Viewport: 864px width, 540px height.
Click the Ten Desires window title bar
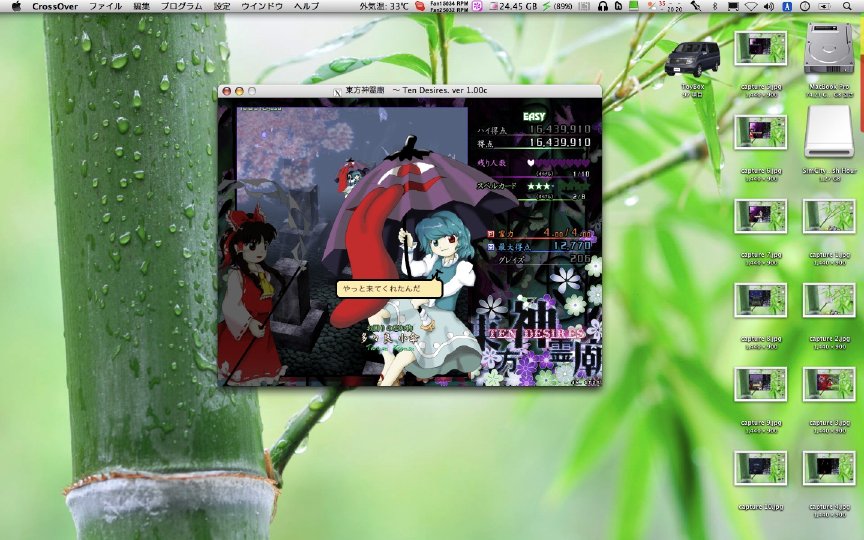pyautogui.click(x=409, y=91)
